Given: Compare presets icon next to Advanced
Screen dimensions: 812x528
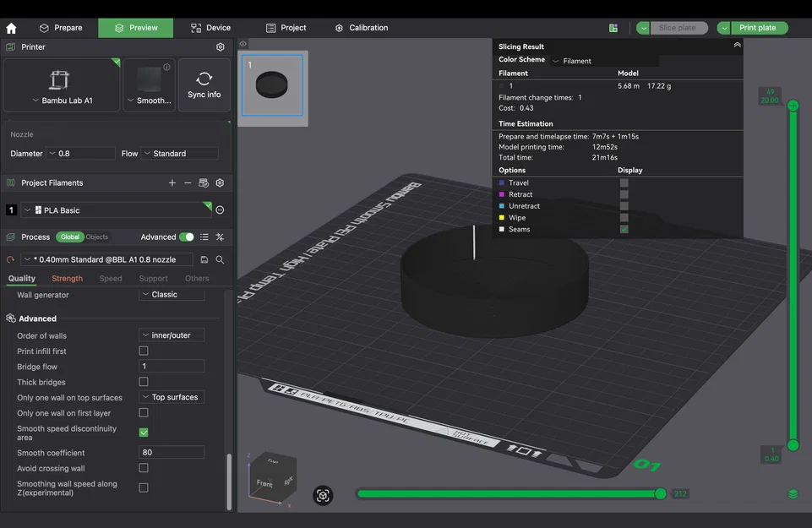Looking at the screenshot, I should 220,237.
